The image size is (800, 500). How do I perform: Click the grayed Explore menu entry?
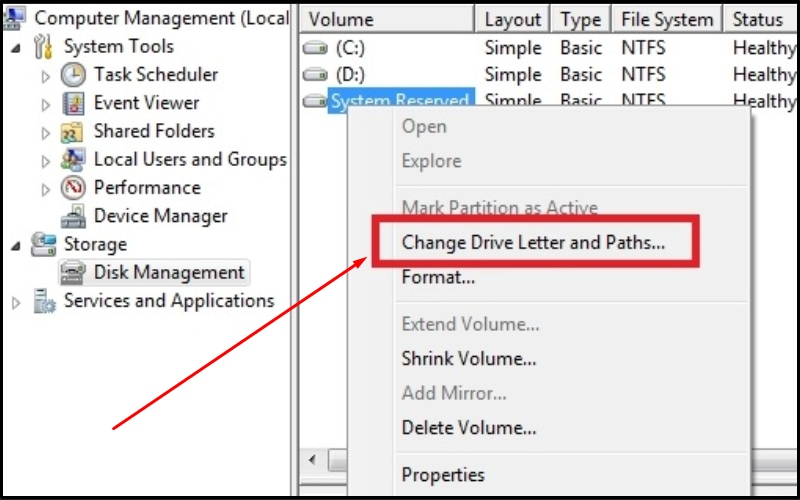(432, 161)
